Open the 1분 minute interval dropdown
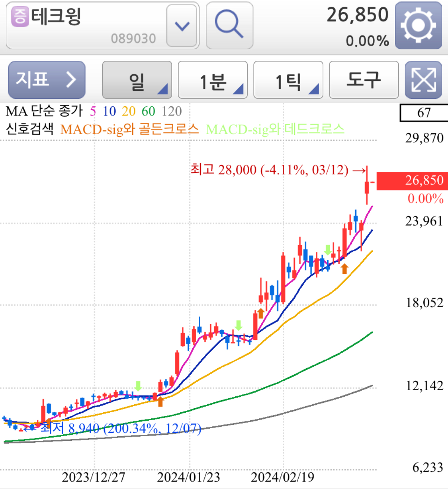This screenshot has width=448, height=489. [x=212, y=80]
